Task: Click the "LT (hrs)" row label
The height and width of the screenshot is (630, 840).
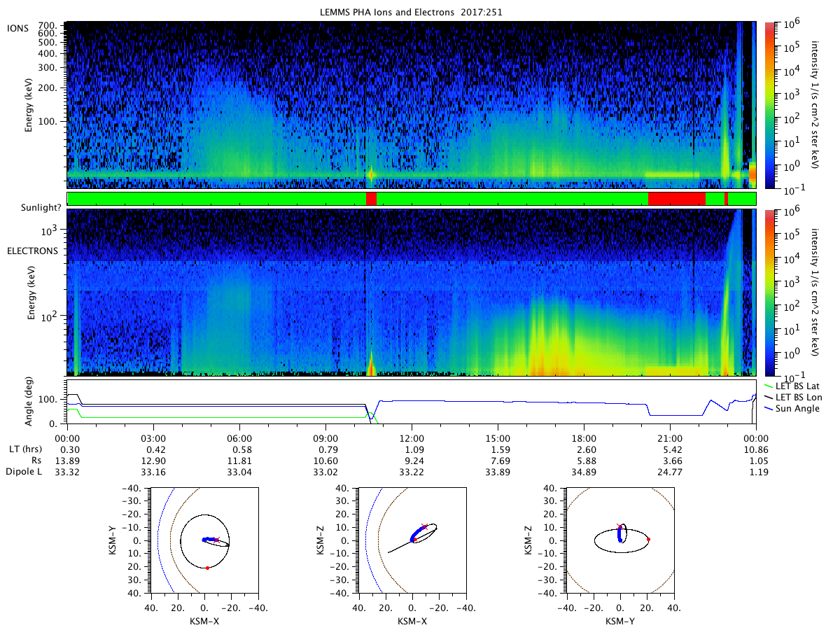Action: click(25, 449)
